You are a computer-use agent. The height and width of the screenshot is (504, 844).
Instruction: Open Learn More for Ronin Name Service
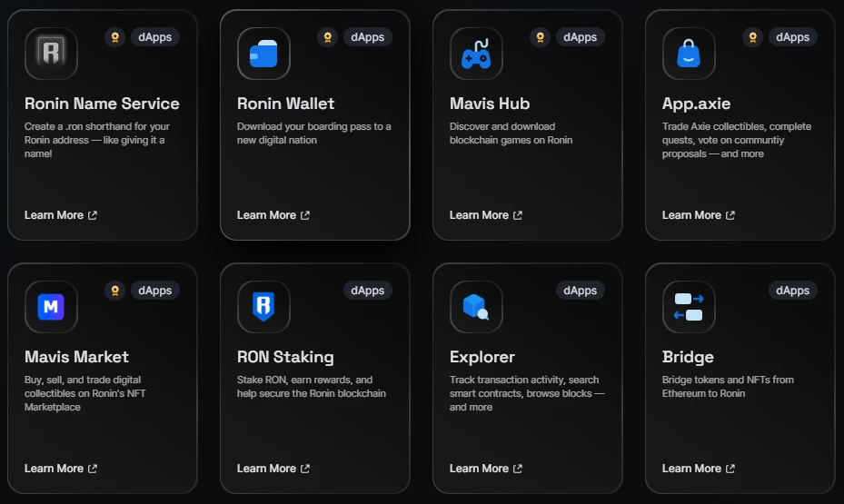point(61,215)
